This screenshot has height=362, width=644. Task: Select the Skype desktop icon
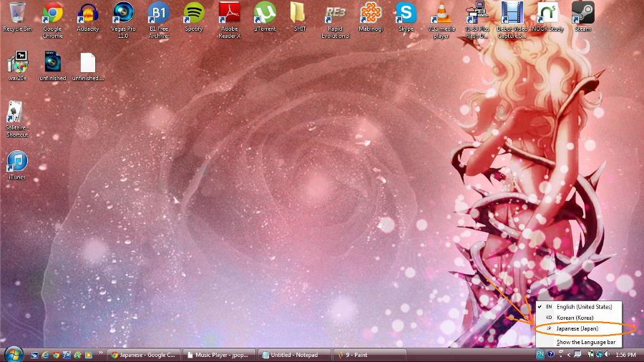coord(406,14)
